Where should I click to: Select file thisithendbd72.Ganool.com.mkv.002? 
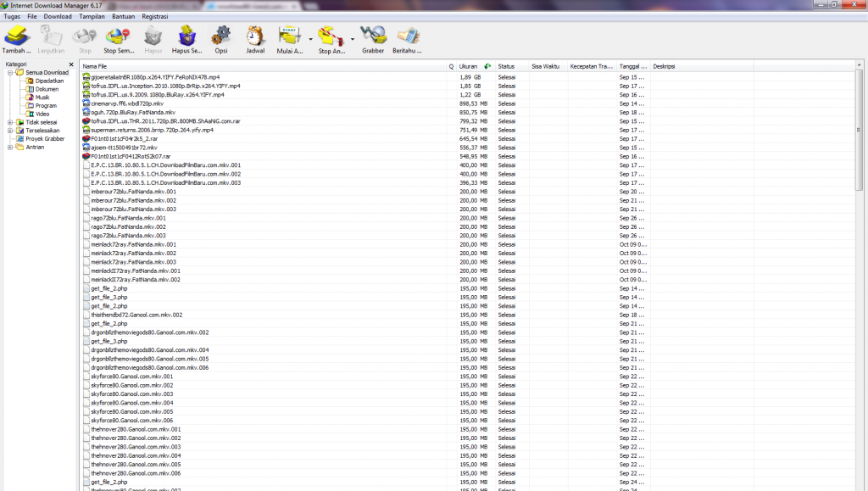point(136,315)
